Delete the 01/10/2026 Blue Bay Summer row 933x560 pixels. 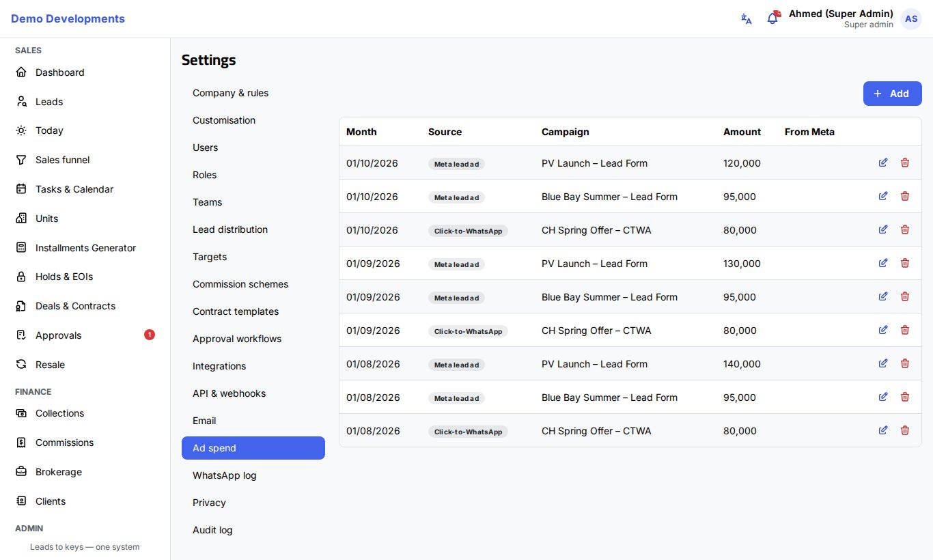905,196
